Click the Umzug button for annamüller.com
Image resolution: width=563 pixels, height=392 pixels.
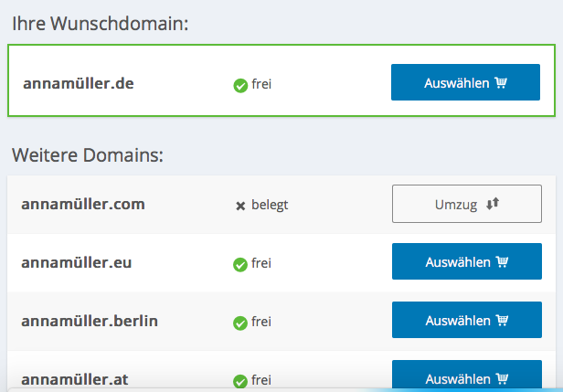[467, 204]
